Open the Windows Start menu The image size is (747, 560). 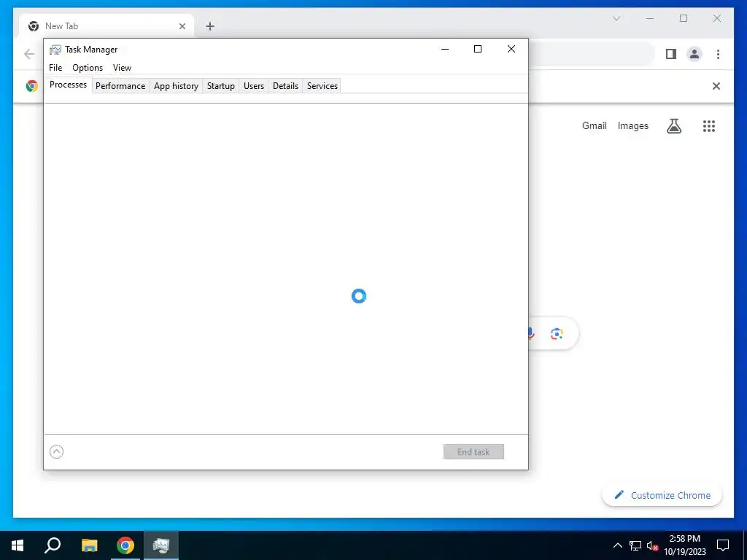(18, 545)
